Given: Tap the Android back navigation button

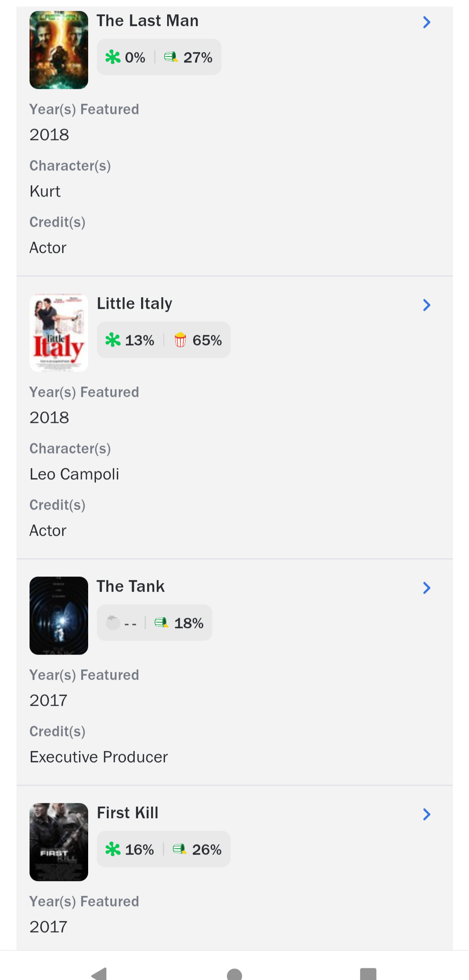Looking at the screenshot, I should coord(99,973).
